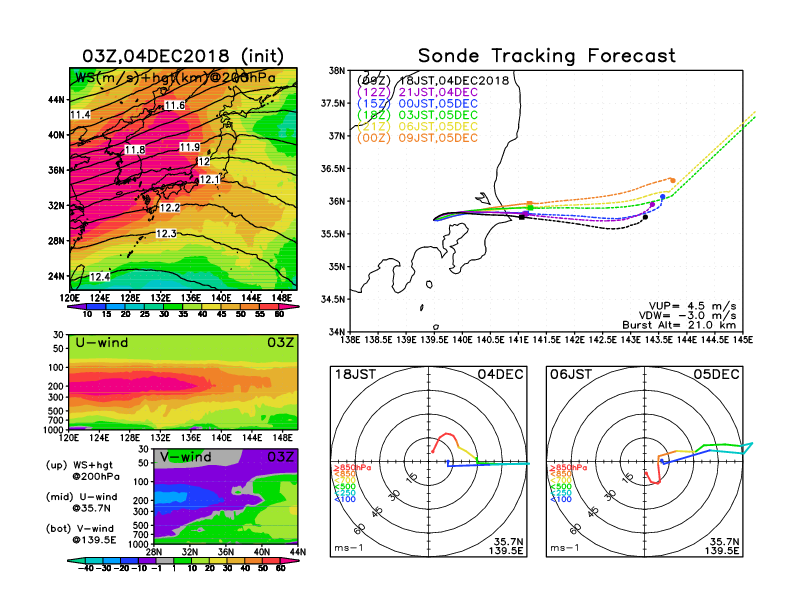Click the gray -1 to 1 segment of lower colorbar
The width and height of the screenshot is (792, 612).
click(x=164, y=561)
